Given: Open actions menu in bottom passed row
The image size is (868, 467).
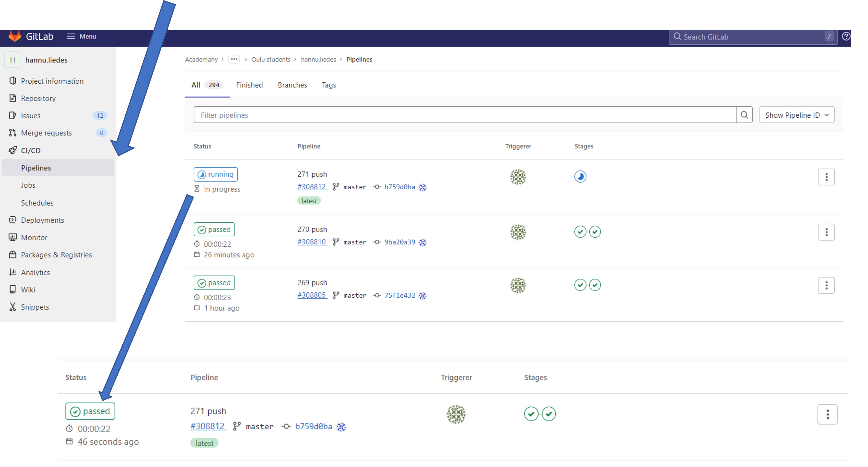Looking at the screenshot, I should click(x=827, y=414).
